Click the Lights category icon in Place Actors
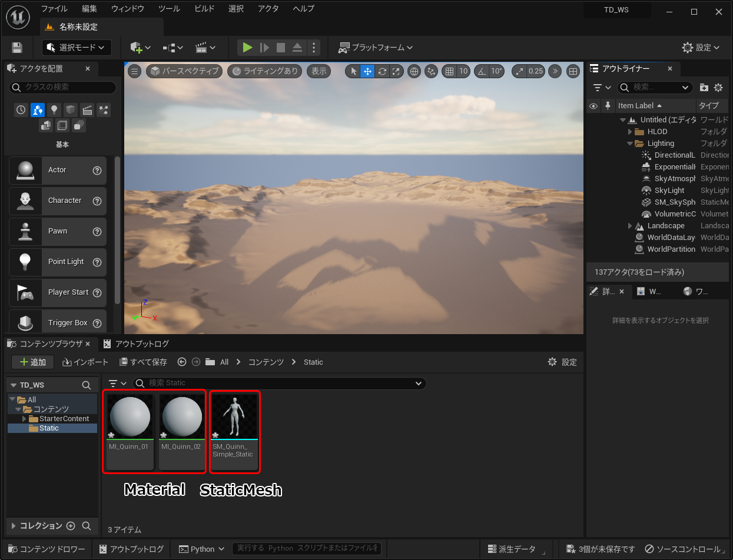This screenshot has height=560, width=733. pos(54,110)
